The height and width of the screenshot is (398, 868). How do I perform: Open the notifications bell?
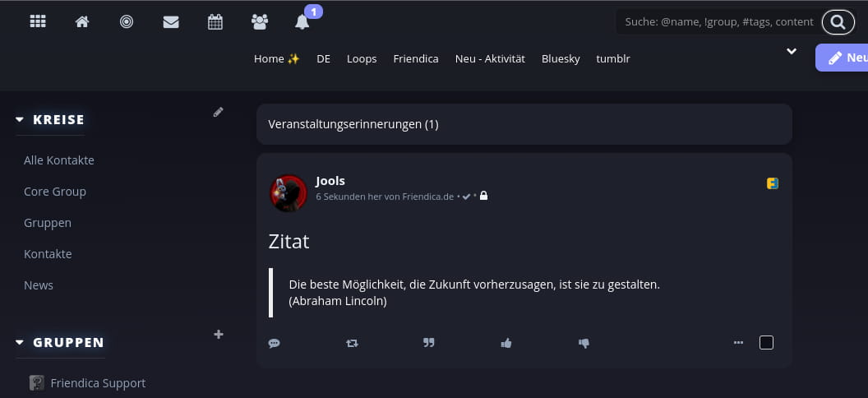[302, 22]
